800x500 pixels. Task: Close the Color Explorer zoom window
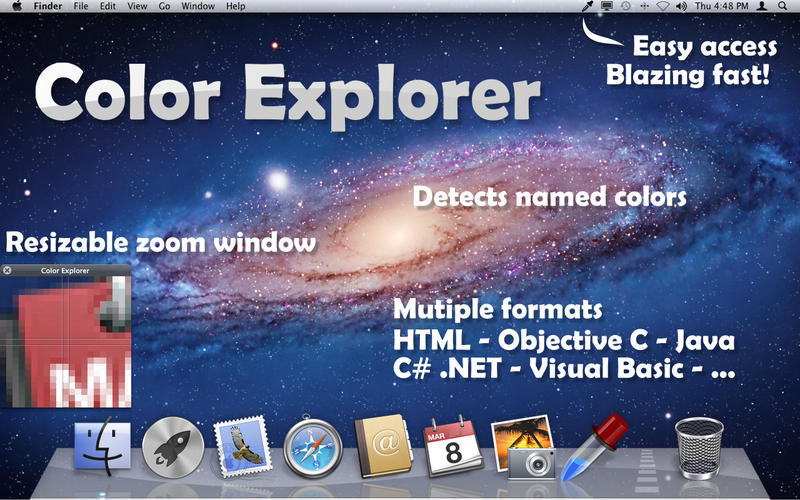click(x=7, y=270)
